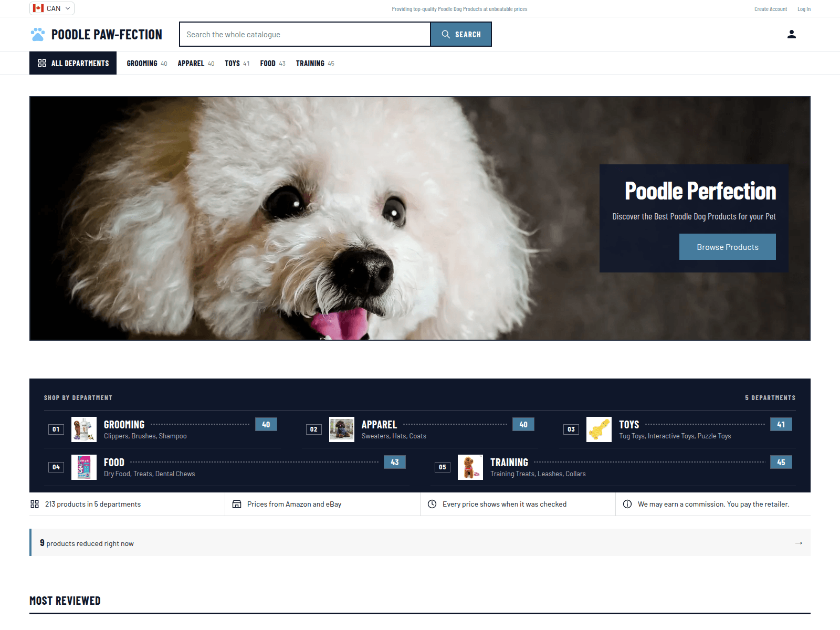Focus the catalogue search input field

(x=305, y=34)
